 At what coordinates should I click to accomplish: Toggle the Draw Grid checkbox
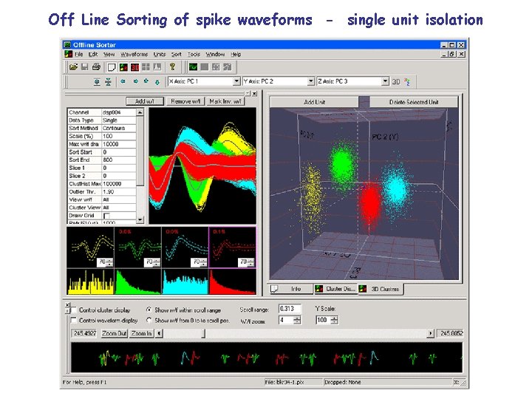tap(106, 216)
